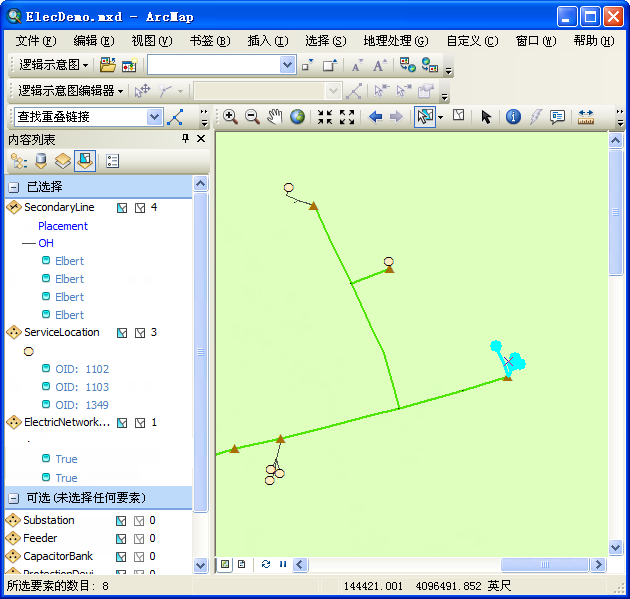Click the Feeder layer name

tap(40, 538)
